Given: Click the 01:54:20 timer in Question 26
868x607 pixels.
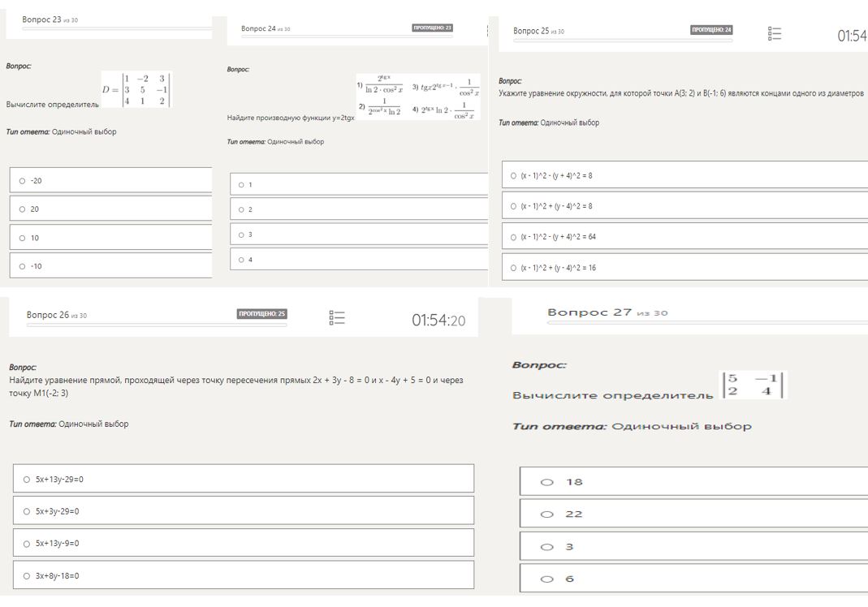Looking at the screenshot, I should coord(438,321).
